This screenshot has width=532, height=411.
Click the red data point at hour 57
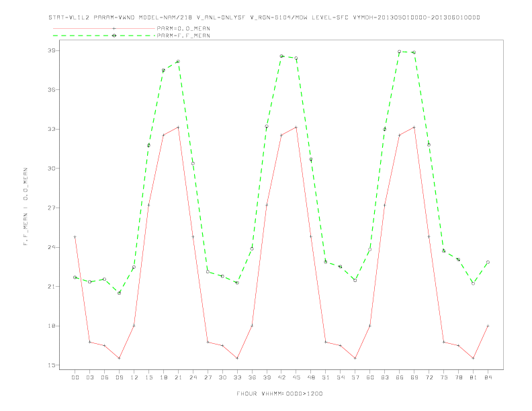tap(355, 358)
